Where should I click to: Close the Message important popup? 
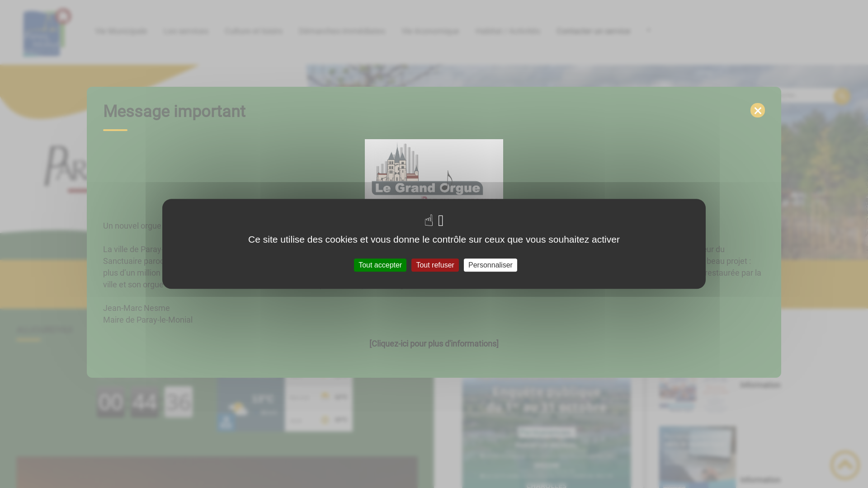757,110
